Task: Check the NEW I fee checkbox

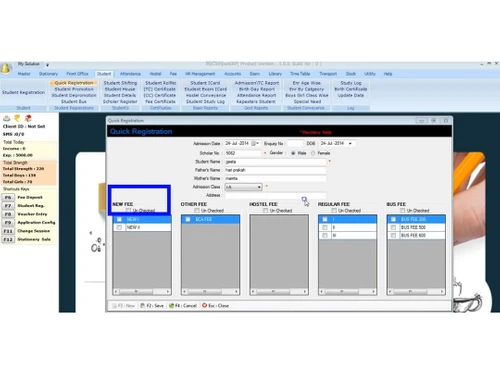Action: 119,219
